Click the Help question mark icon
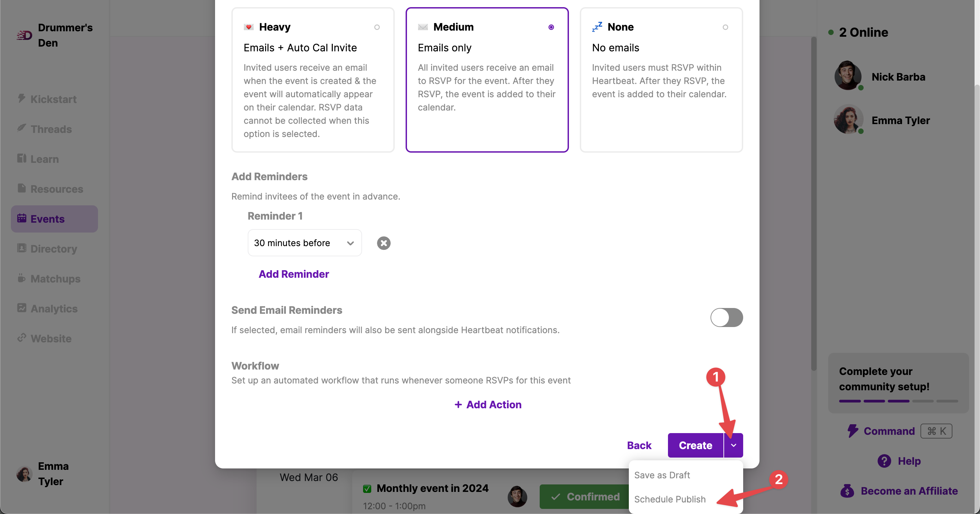This screenshot has width=980, height=514. click(x=884, y=461)
